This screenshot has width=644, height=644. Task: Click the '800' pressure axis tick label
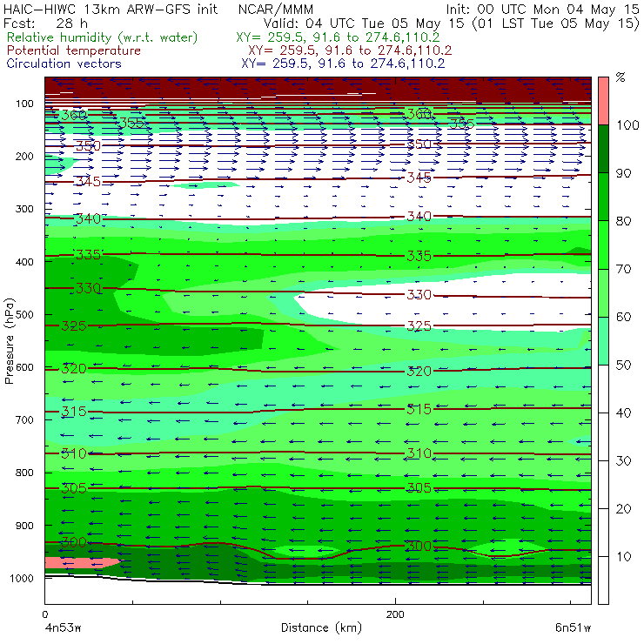(24, 473)
